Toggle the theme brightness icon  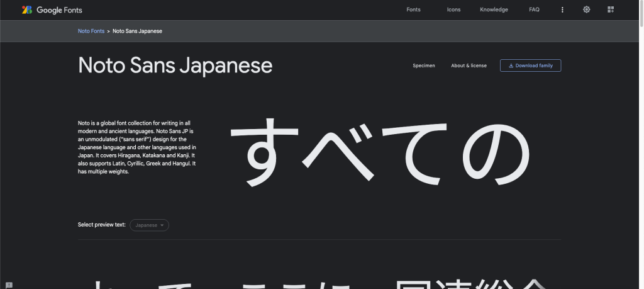[587, 9]
